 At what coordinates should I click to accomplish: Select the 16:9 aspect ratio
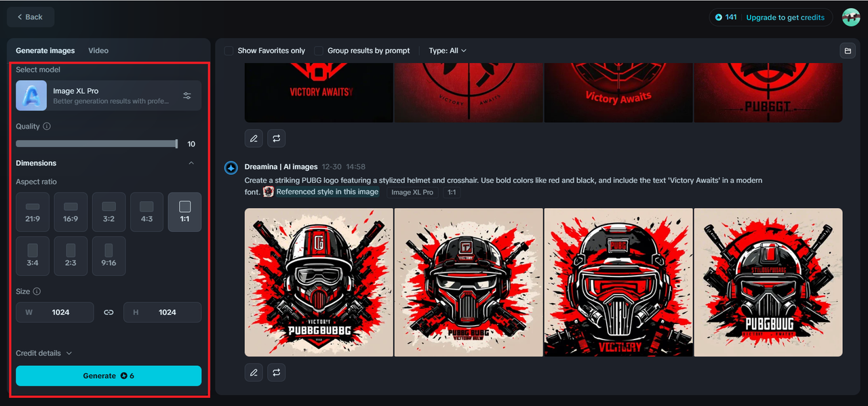click(x=71, y=212)
